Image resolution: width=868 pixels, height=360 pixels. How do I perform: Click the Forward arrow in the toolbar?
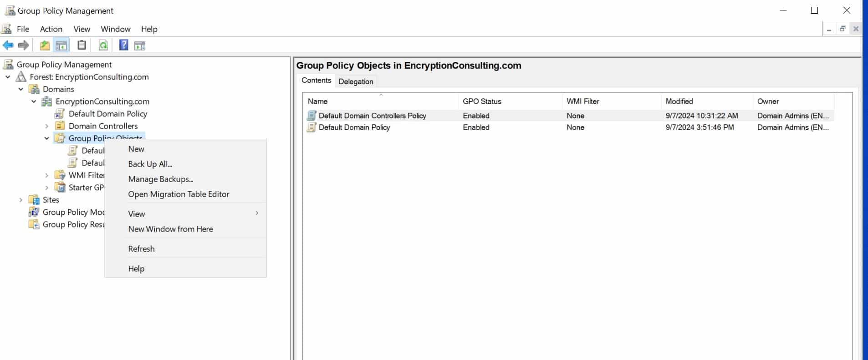point(23,45)
